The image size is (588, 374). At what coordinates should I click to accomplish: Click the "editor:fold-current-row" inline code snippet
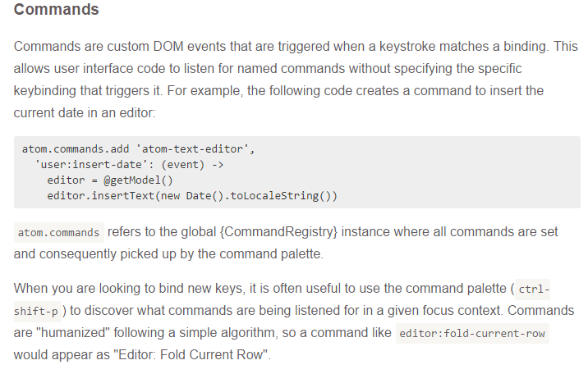coord(471,334)
